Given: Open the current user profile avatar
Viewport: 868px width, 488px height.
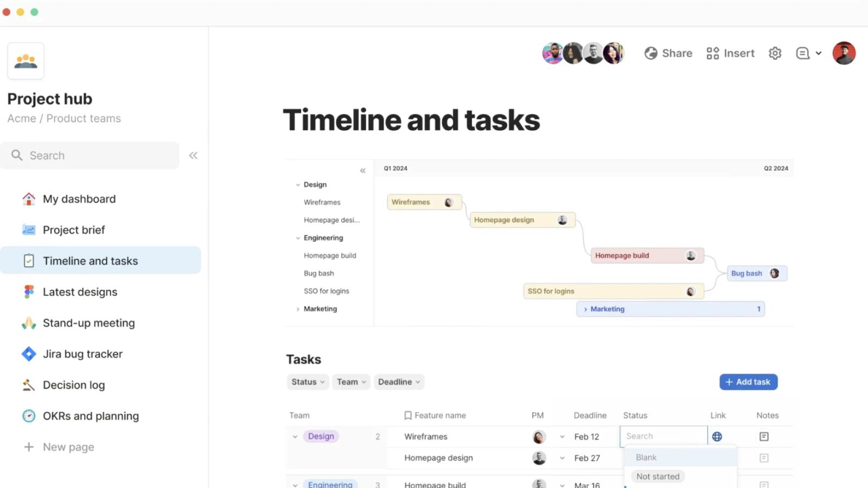Looking at the screenshot, I should 844,53.
